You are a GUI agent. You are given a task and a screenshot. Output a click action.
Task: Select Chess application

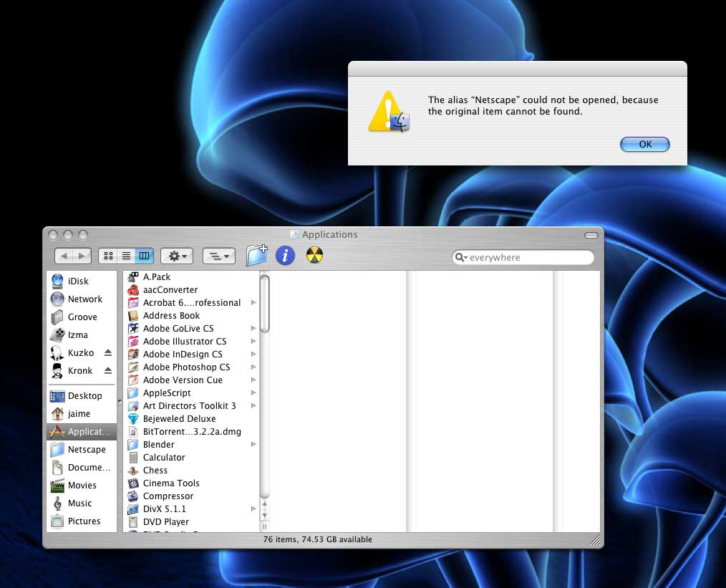pyautogui.click(x=192, y=471)
